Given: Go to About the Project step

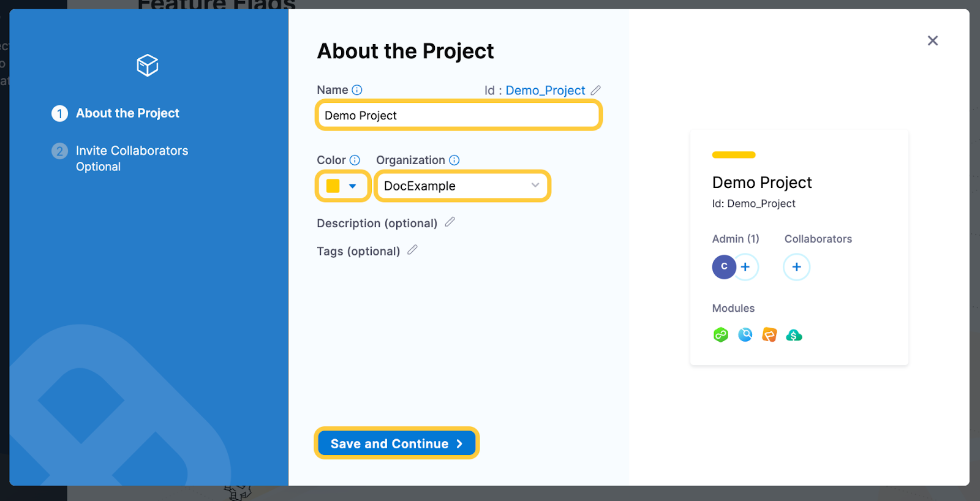Looking at the screenshot, I should click(x=127, y=113).
